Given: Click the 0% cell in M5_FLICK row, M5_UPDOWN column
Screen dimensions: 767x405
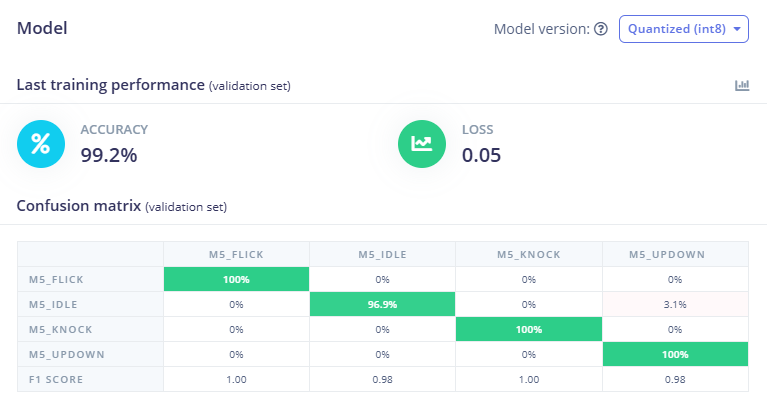Looking at the screenshot, I should [x=675, y=279].
